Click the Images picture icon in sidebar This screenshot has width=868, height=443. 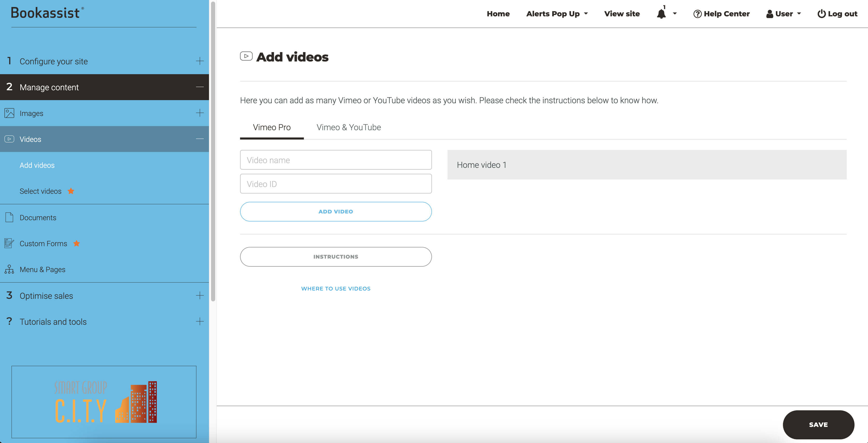[9, 113]
